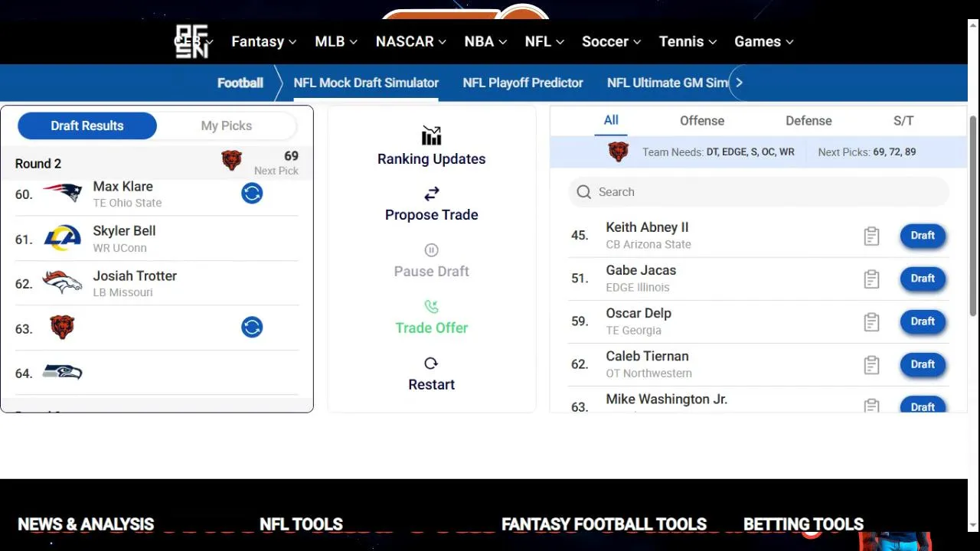The width and height of the screenshot is (980, 551).
Task: Click the Trade Offer label
Action: point(432,328)
